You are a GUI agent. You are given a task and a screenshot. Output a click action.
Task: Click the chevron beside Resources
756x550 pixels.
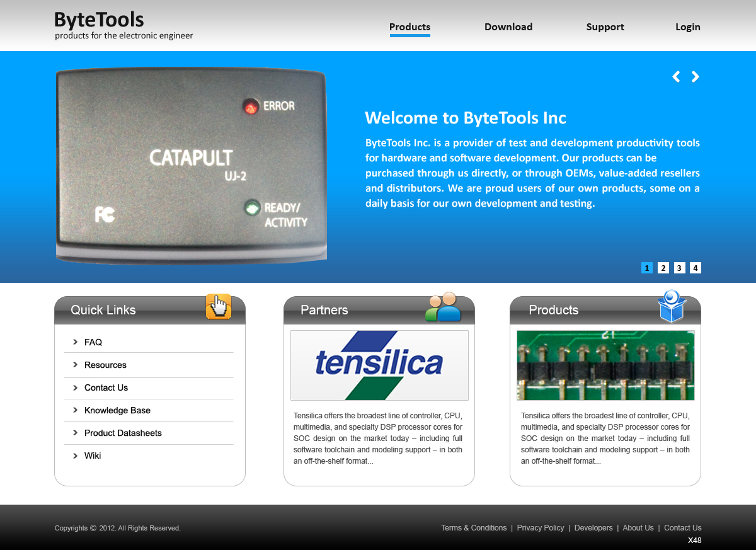(76, 365)
